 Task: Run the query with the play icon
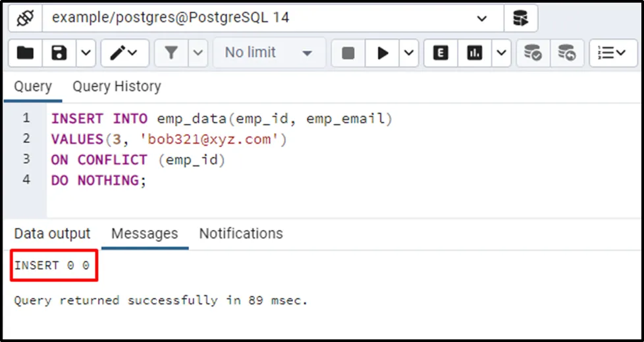[x=383, y=53]
